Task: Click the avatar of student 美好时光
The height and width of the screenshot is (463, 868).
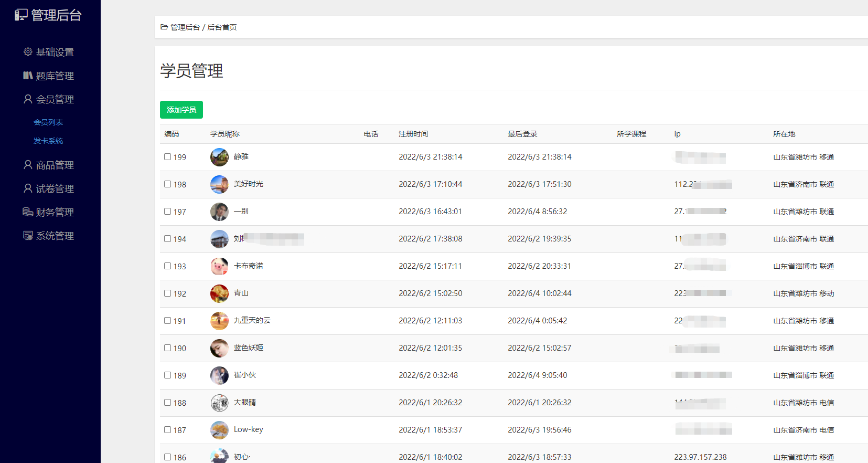Action: click(x=219, y=184)
